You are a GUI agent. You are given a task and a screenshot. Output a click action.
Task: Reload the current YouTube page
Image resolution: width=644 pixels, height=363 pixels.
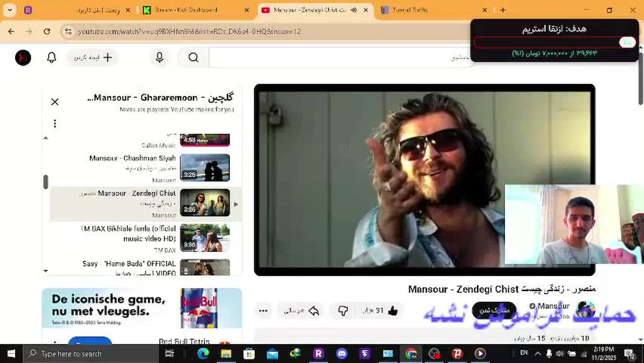point(47,31)
